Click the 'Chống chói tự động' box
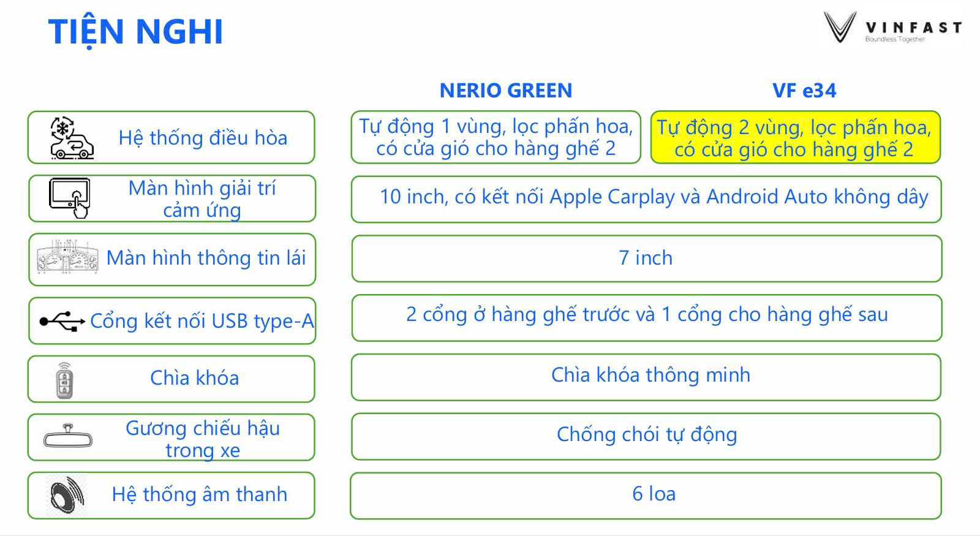Image resolution: width=980 pixels, height=536 pixels. coord(646,436)
